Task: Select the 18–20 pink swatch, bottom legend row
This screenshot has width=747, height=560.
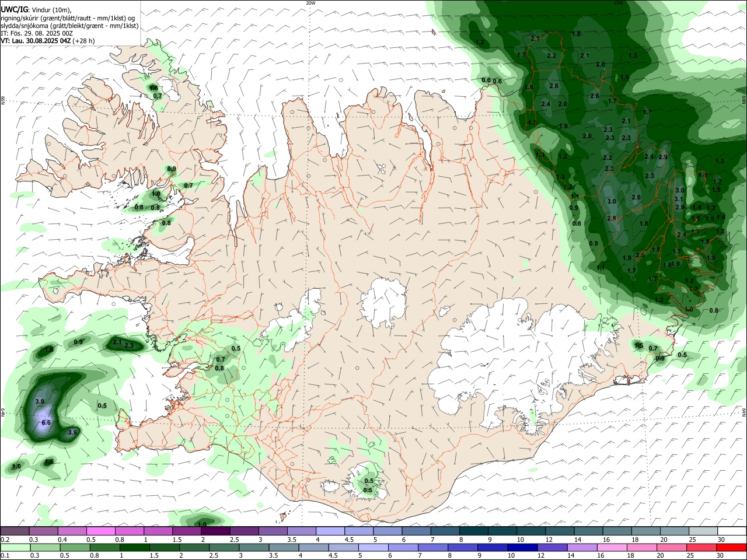Action: [x=642, y=547]
